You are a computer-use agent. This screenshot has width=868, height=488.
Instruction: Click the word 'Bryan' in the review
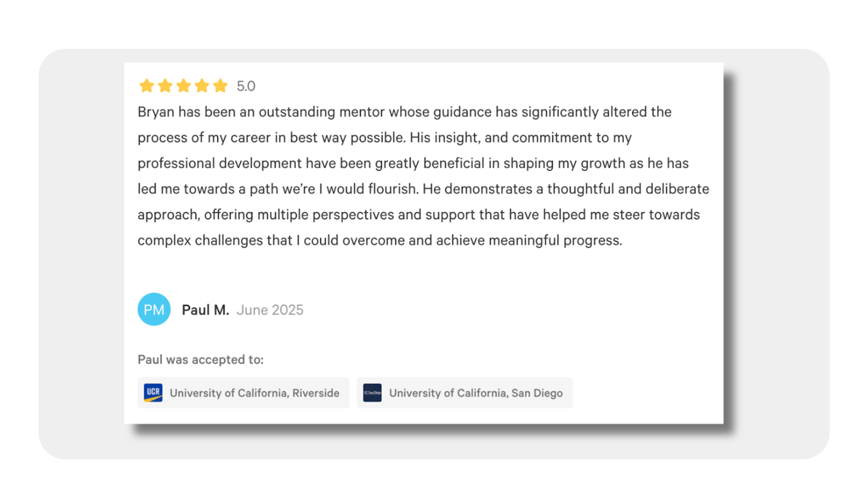point(156,112)
